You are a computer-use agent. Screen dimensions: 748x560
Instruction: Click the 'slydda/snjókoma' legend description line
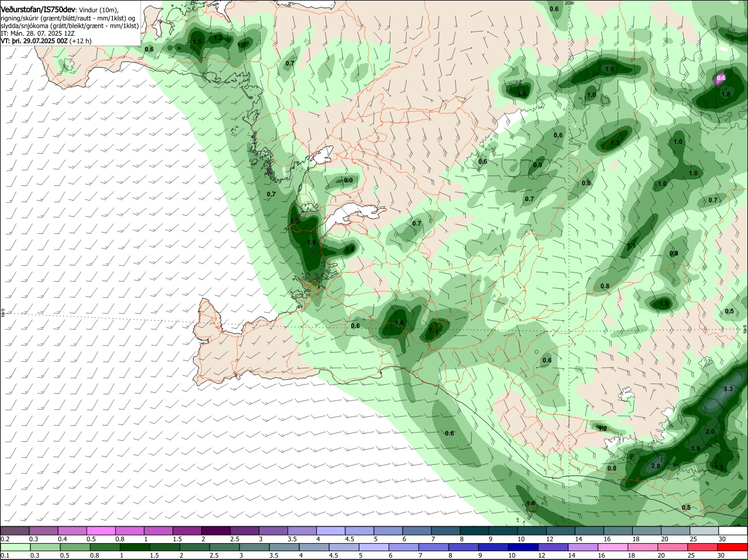coord(70,26)
